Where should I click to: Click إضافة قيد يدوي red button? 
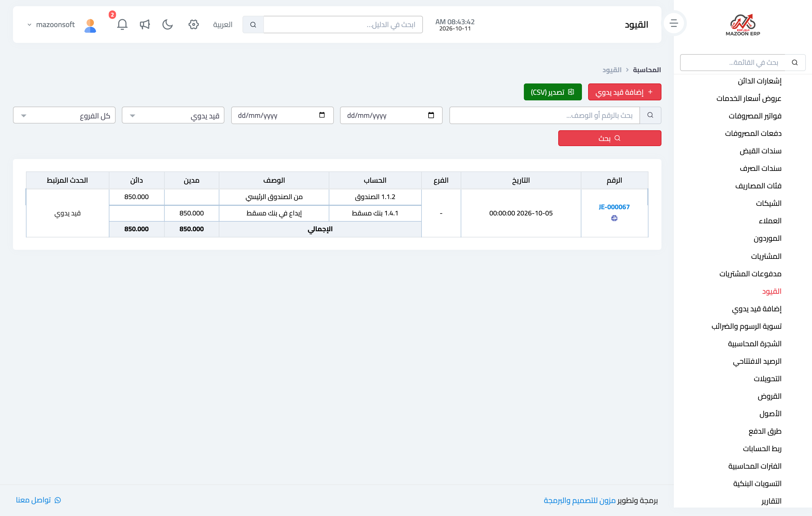pos(625,92)
